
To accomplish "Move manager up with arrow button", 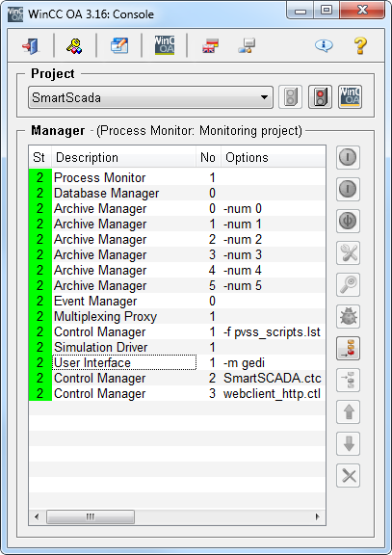I will click(x=348, y=412).
